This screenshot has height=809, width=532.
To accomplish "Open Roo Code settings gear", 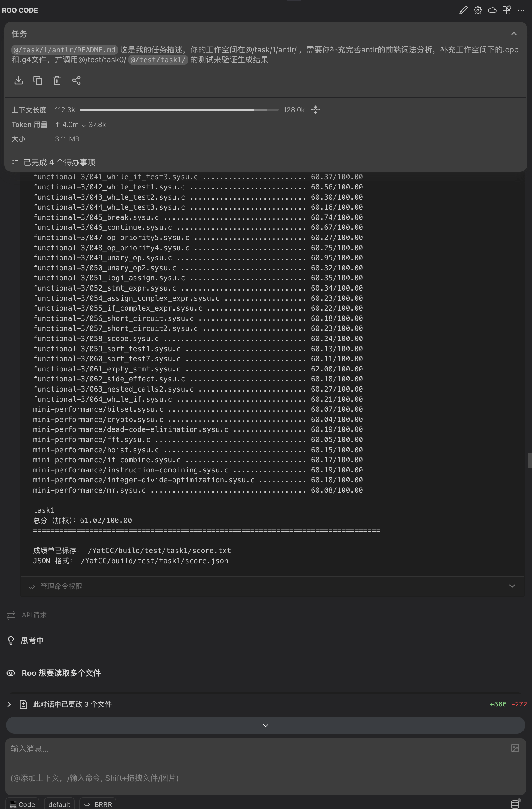I will 478,10.
